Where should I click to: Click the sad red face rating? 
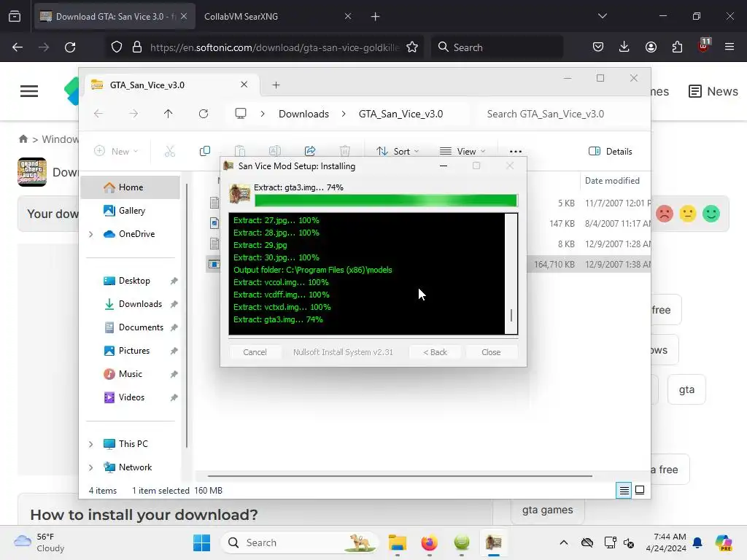tap(664, 214)
